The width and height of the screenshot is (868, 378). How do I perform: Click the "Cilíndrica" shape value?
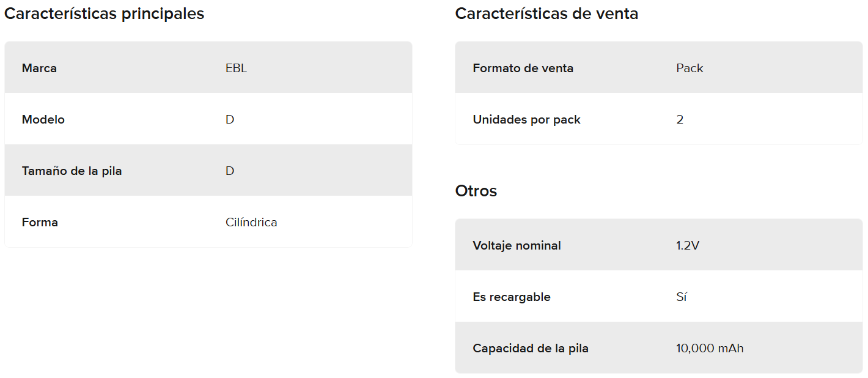[251, 222]
